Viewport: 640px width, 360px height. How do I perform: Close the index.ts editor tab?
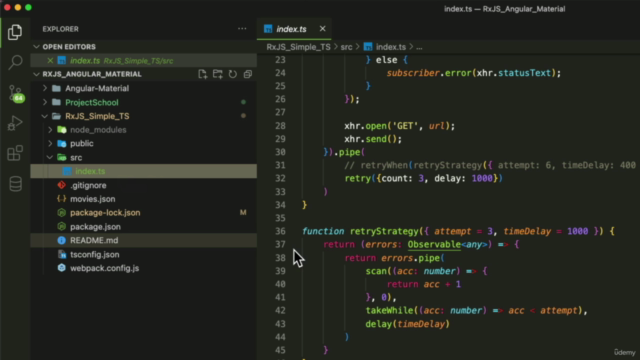(322, 29)
